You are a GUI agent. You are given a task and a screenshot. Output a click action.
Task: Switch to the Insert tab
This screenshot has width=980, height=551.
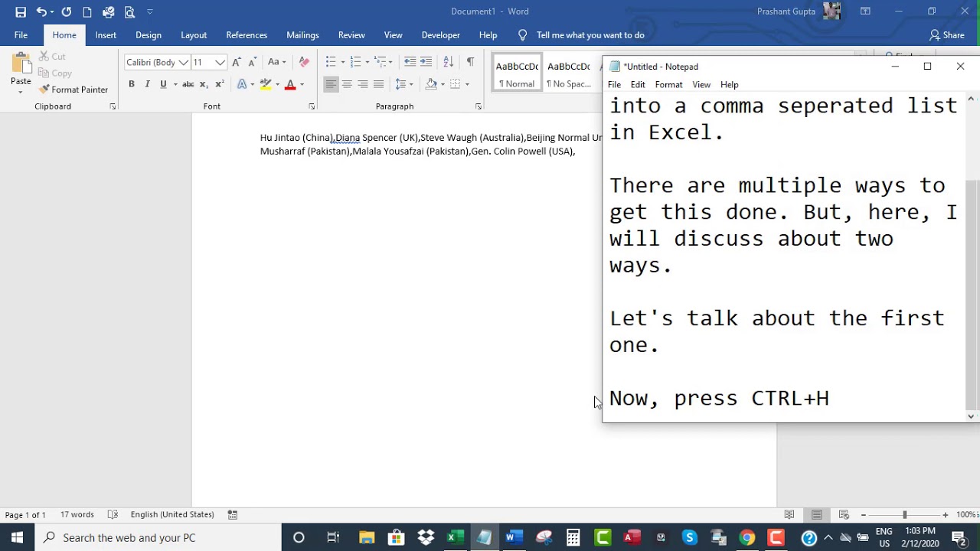coord(106,35)
